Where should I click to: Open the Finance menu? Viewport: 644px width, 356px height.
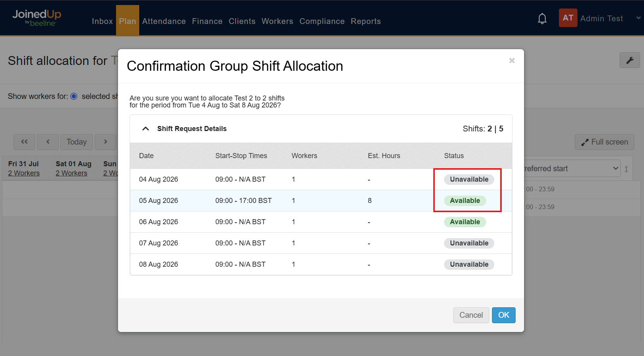[x=207, y=21]
